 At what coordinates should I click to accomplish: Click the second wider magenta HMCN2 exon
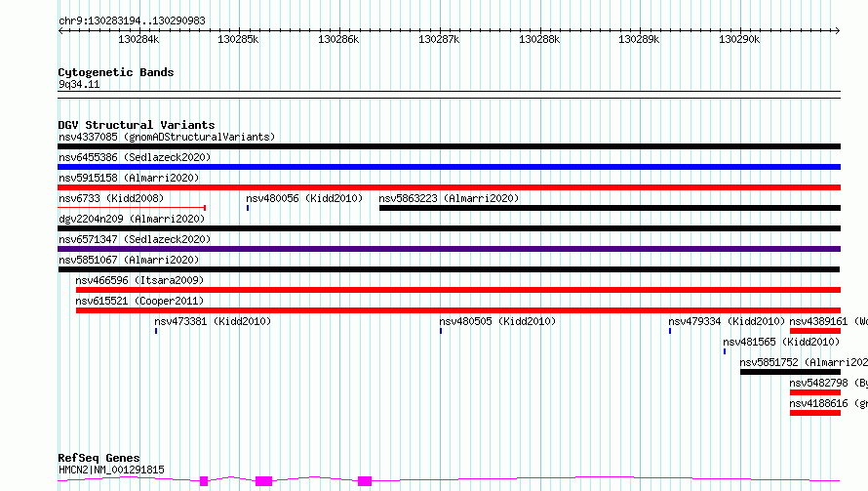click(263, 481)
